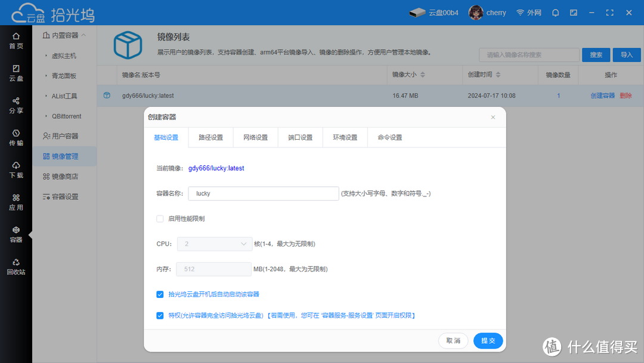Enable the 启用性能限制 performance limit checkbox
Viewport: 644px width, 363px height.
click(x=160, y=219)
